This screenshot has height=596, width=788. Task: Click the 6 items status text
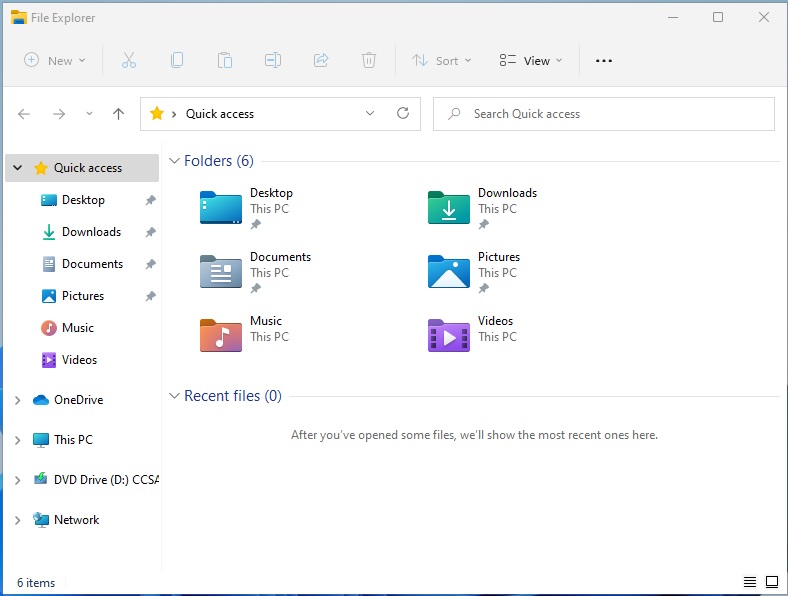tap(36, 583)
